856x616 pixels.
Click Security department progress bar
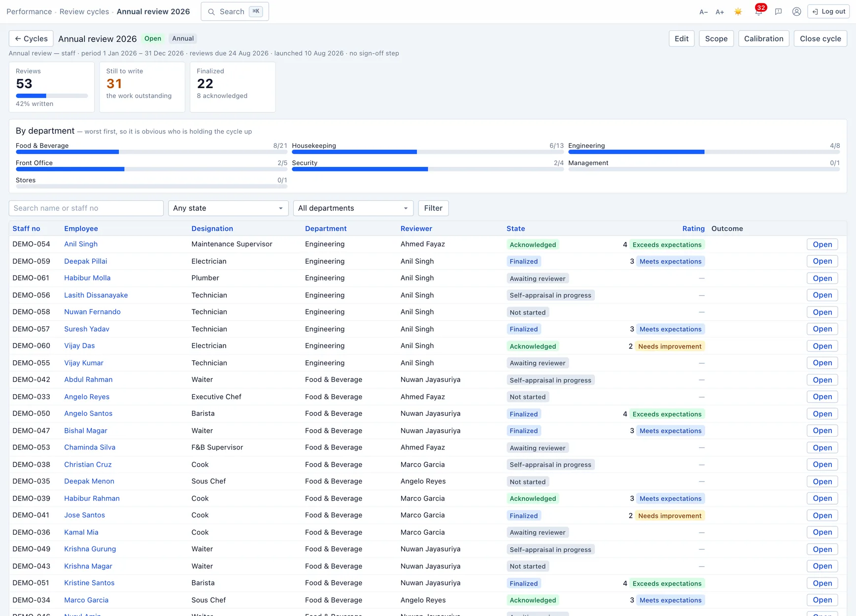coord(428,169)
